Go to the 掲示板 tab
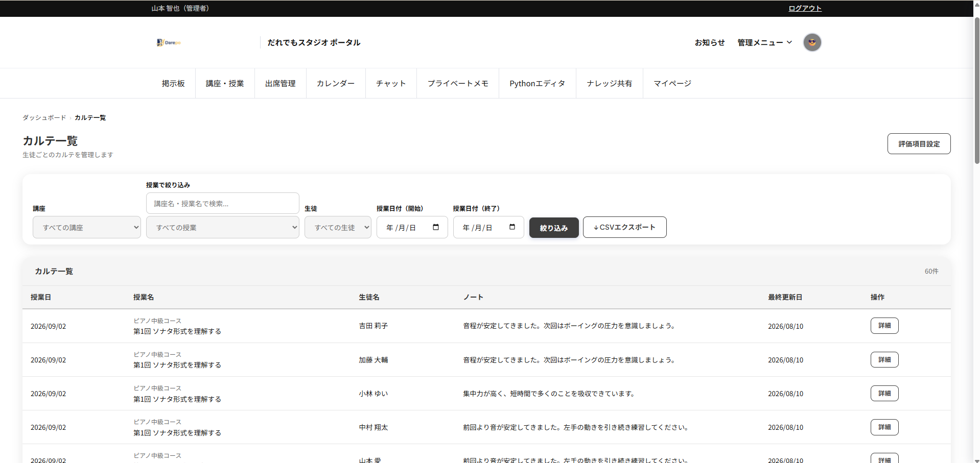Viewport: 980px width, 463px height. point(173,83)
